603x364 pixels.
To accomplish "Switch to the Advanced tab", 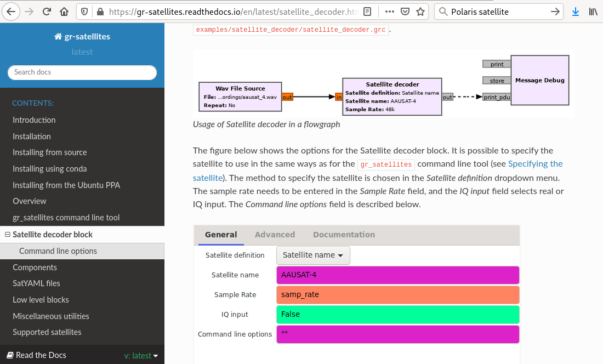I will tap(275, 235).
